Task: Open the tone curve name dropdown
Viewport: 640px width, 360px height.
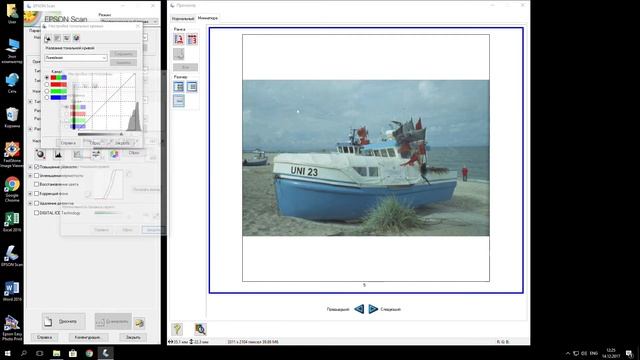Action: coord(76,58)
